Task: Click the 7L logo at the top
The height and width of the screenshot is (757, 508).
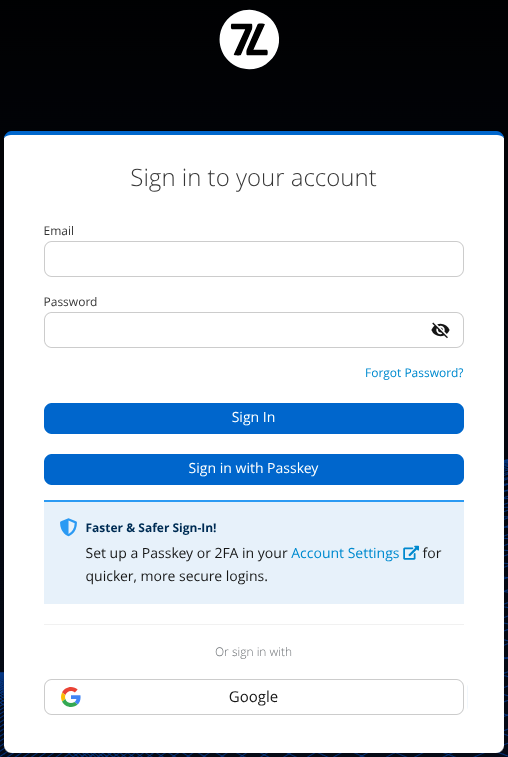Action: (249, 40)
